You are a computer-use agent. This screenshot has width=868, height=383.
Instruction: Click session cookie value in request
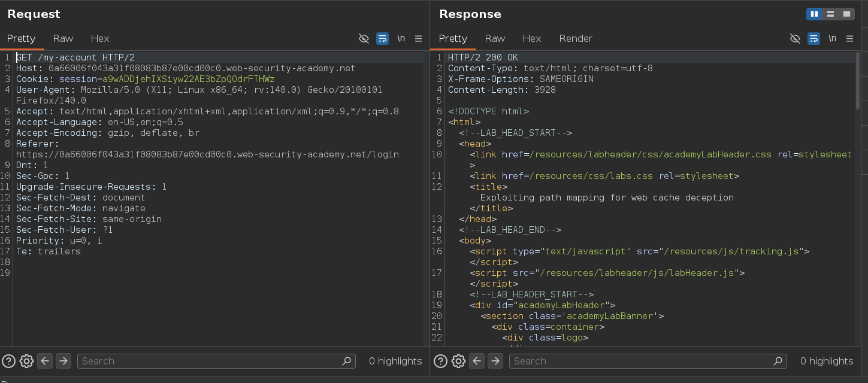click(x=189, y=79)
